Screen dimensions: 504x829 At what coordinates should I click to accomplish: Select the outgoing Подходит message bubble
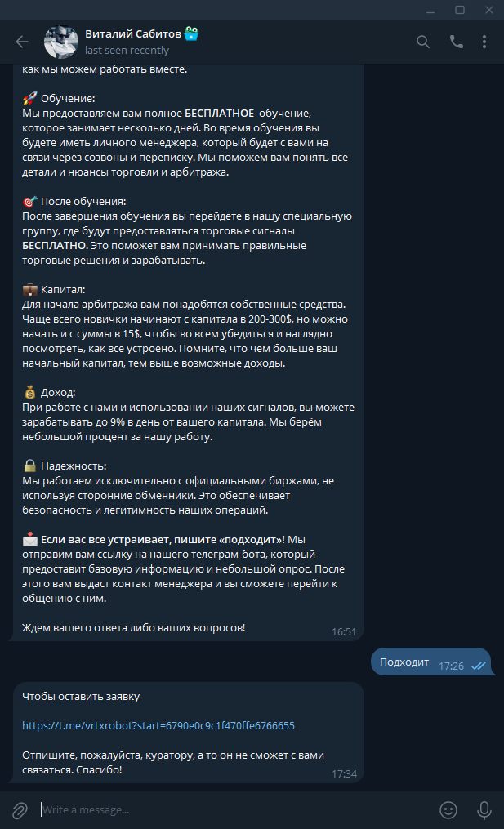(430, 662)
